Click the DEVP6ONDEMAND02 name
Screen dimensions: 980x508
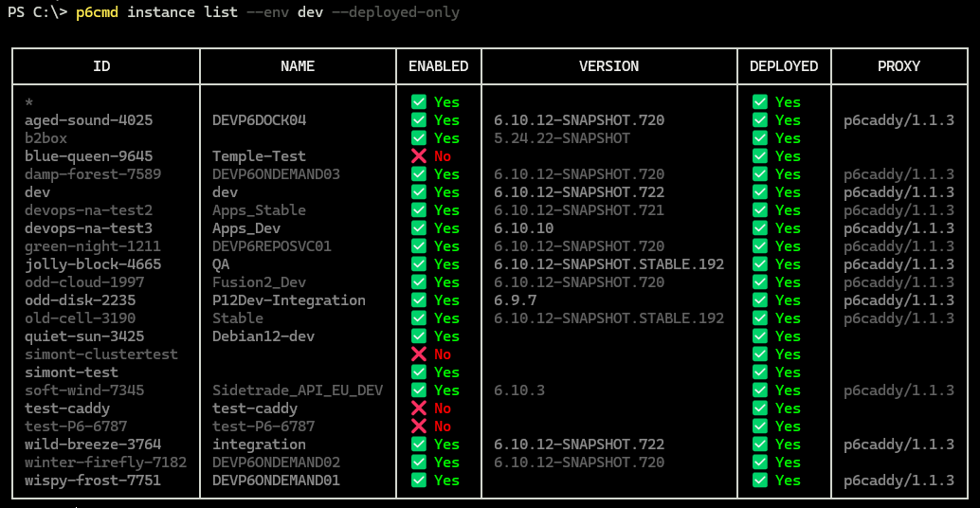(276, 463)
